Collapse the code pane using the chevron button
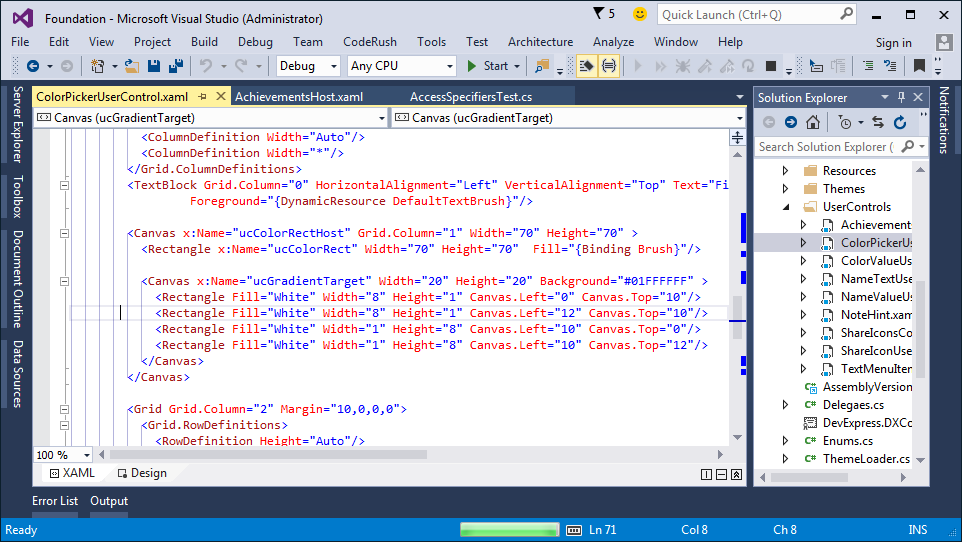Image resolution: width=962 pixels, height=542 pixels. (737, 474)
